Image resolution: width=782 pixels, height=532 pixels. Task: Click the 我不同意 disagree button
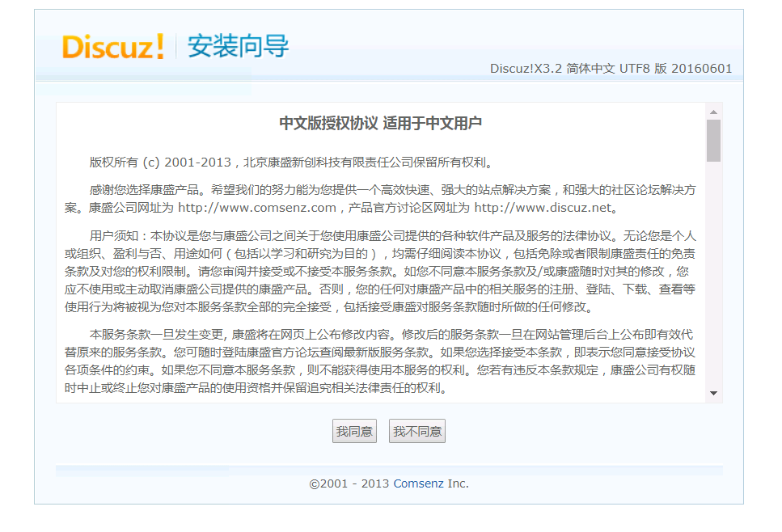tap(417, 431)
